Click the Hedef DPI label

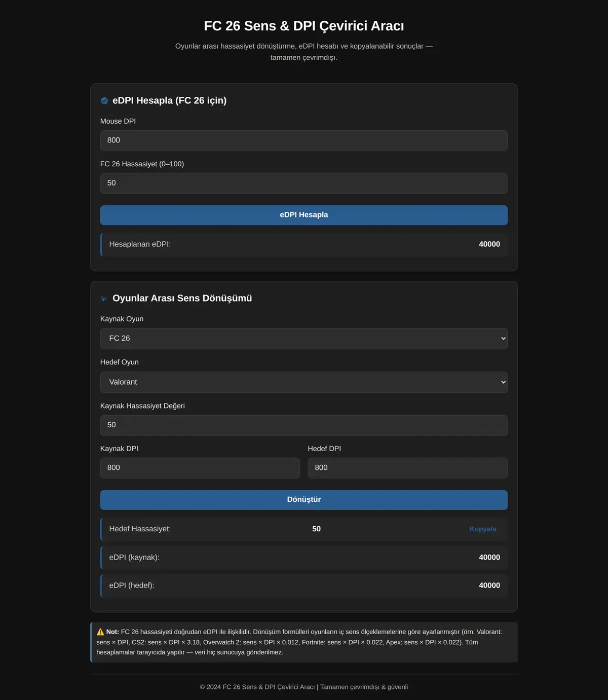[324, 449]
